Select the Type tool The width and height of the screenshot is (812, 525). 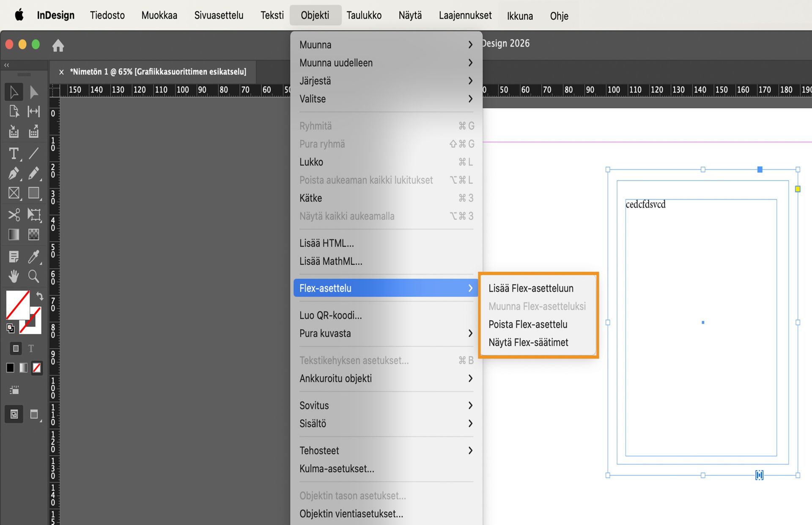pyautogui.click(x=14, y=153)
